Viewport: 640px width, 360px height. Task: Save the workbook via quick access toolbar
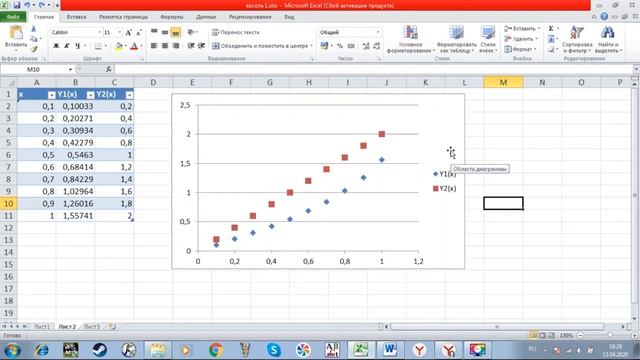(x=17, y=5)
